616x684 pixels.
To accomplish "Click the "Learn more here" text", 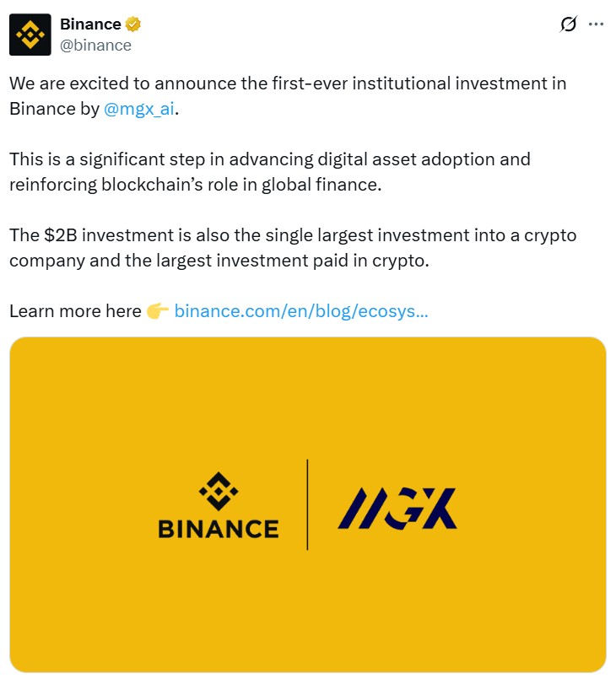I will pos(75,311).
